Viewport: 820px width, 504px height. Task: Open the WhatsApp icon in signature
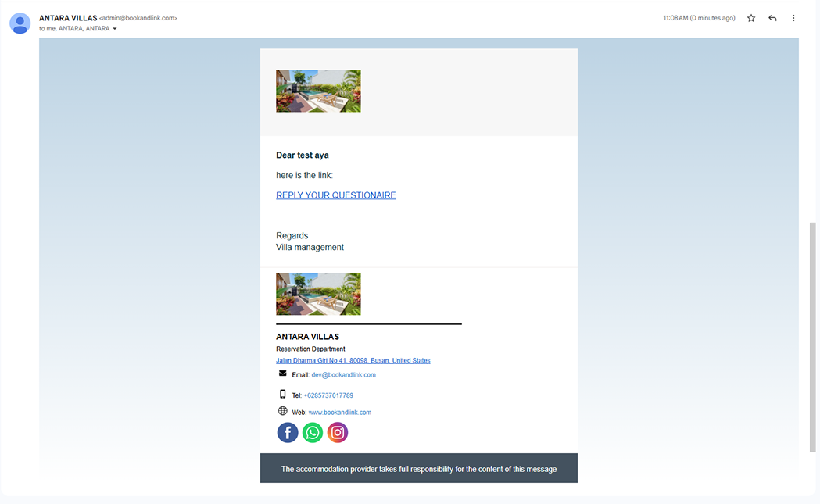[313, 433]
